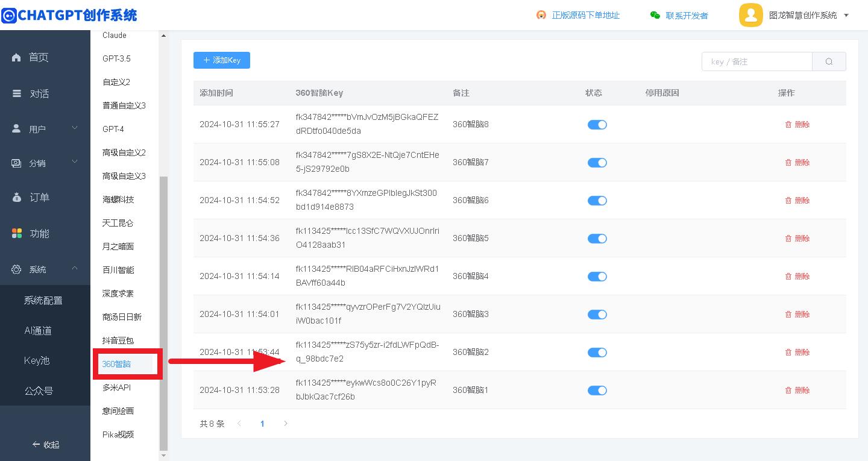The width and height of the screenshot is (868, 461).
Task: Select 360智脑 in the channel list
Action: point(117,364)
